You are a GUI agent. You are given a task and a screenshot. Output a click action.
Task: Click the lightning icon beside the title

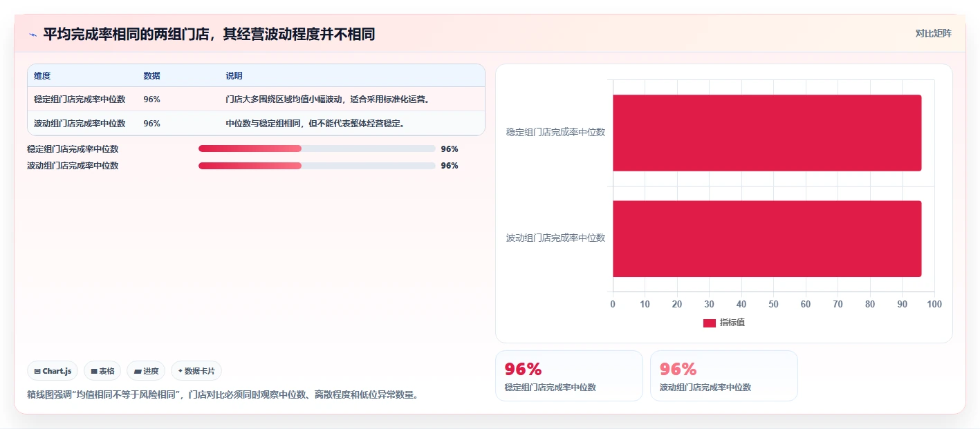pyautogui.click(x=33, y=35)
